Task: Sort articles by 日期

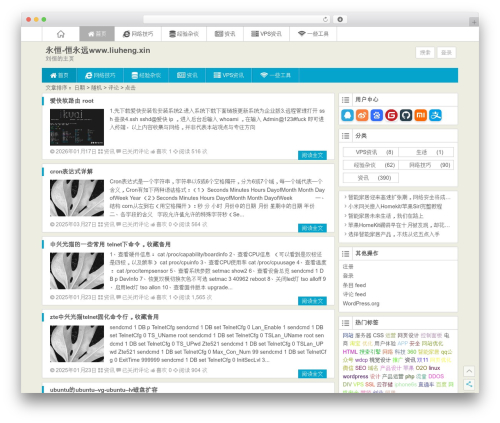Action: (x=80, y=88)
